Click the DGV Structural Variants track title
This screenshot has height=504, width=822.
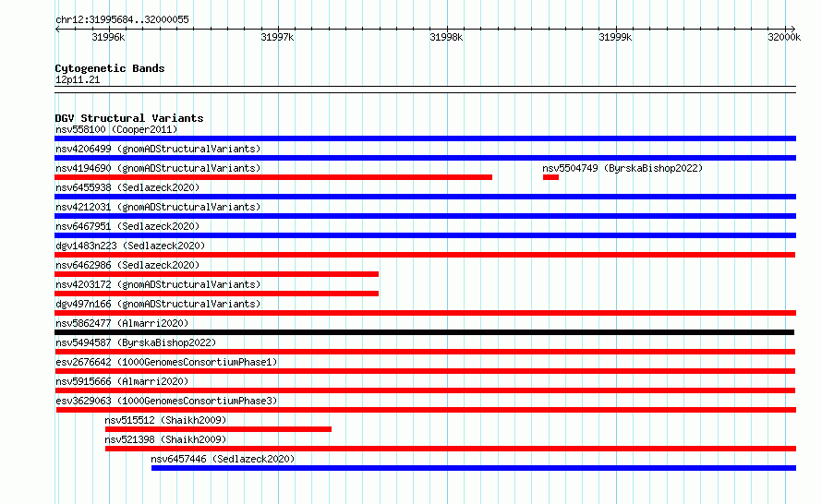click(x=129, y=118)
